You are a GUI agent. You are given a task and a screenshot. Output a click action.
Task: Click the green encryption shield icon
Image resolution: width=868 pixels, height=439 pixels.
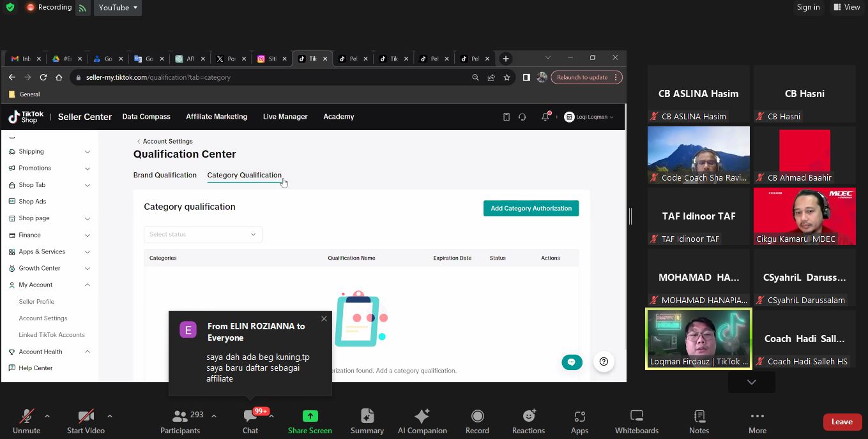(10, 8)
